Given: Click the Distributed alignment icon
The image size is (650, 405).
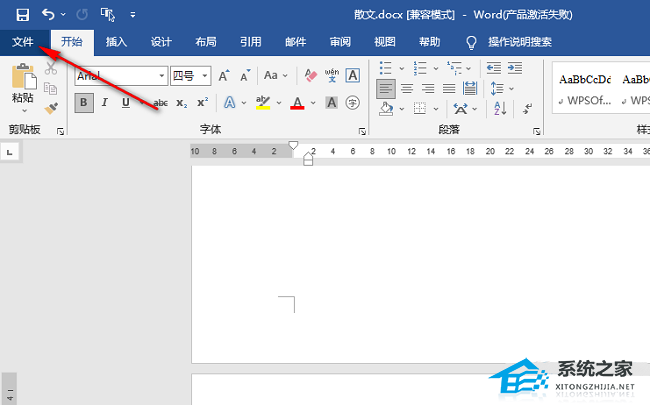Looking at the screenshot, I should click(470, 88).
